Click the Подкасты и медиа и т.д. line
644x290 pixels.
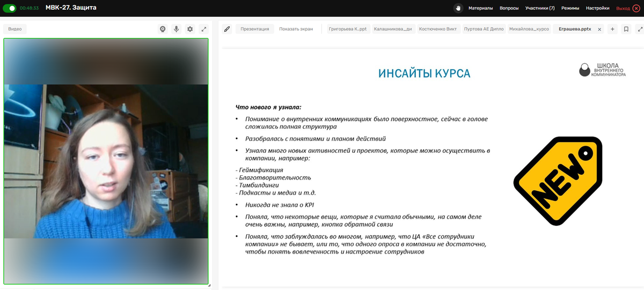point(276,192)
